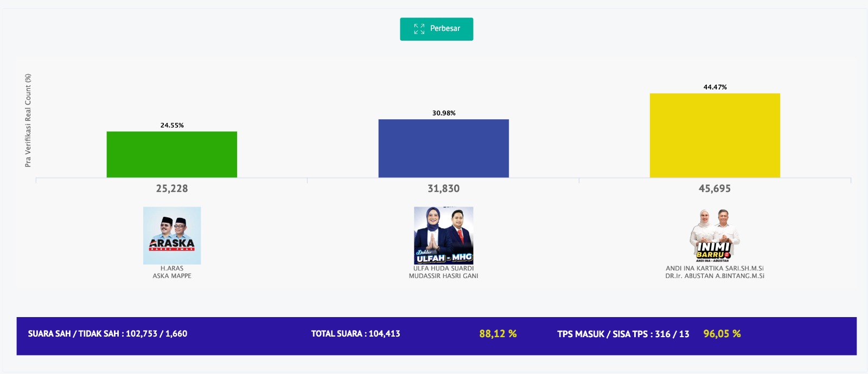868x374 pixels.
Task: Click the SUARA SAH / TIDAK SAH figure
Action: [107, 334]
